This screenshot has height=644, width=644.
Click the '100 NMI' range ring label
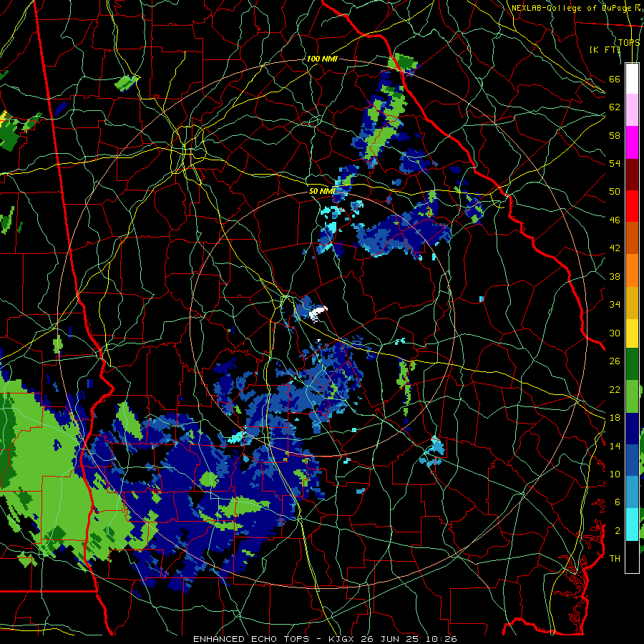tap(322, 59)
